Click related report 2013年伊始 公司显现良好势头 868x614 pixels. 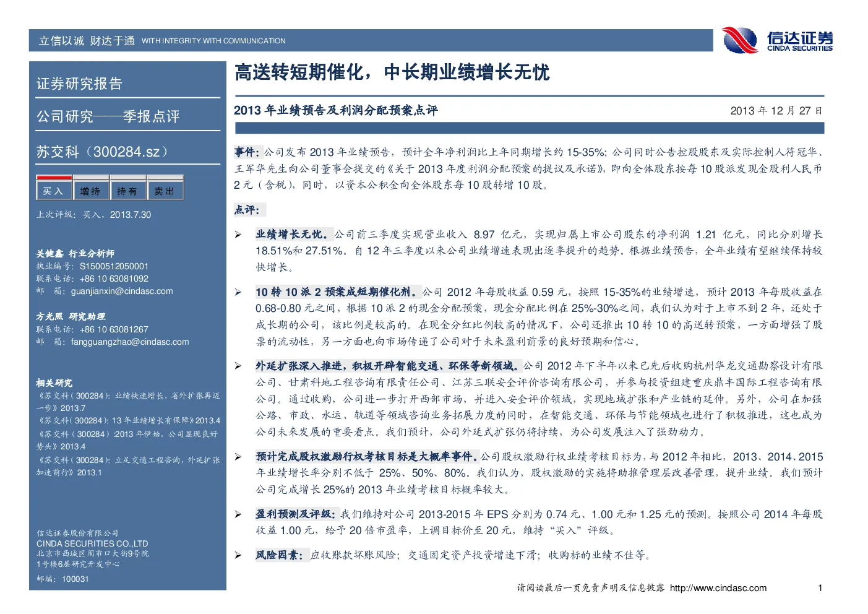(x=127, y=440)
